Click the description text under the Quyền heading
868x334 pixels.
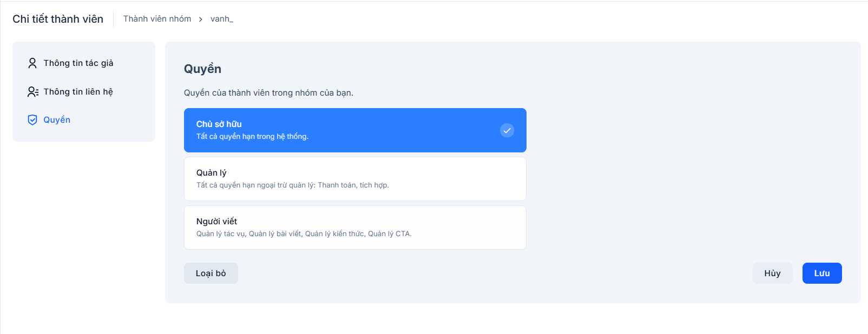pos(268,93)
